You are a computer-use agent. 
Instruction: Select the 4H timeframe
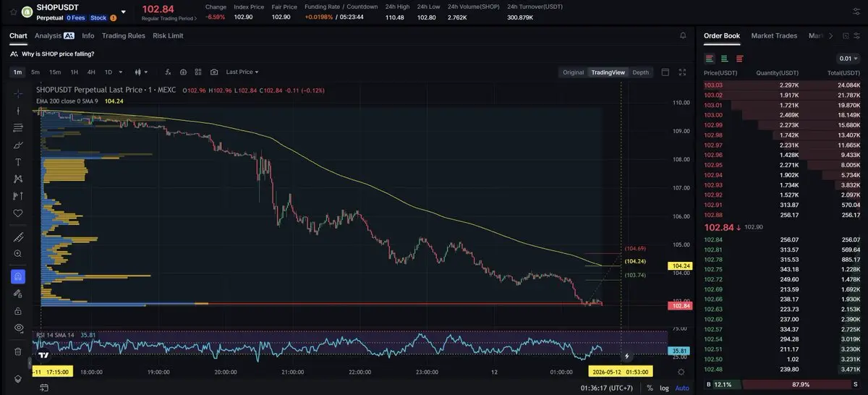coord(91,72)
